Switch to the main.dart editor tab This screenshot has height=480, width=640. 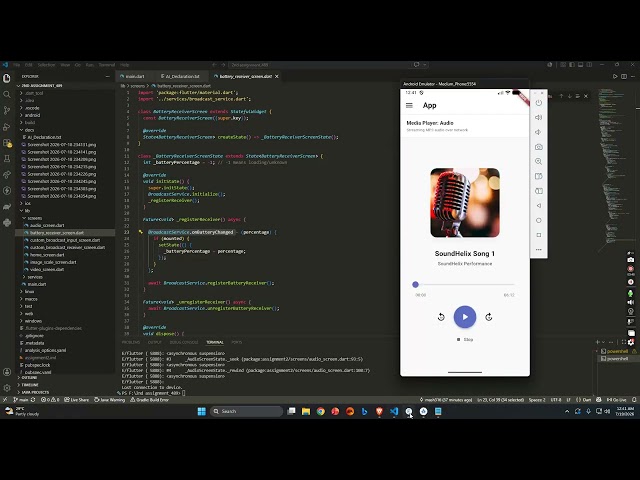(x=133, y=76)
